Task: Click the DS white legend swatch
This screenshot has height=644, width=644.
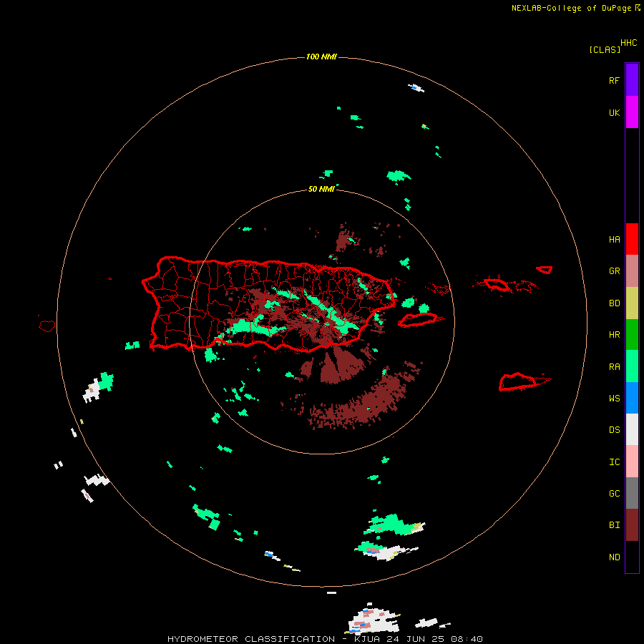Action: tap(632, 429)
